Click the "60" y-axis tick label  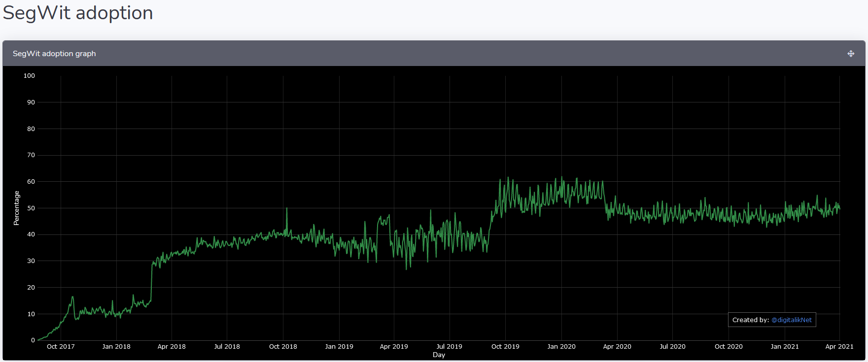point(31,182)
